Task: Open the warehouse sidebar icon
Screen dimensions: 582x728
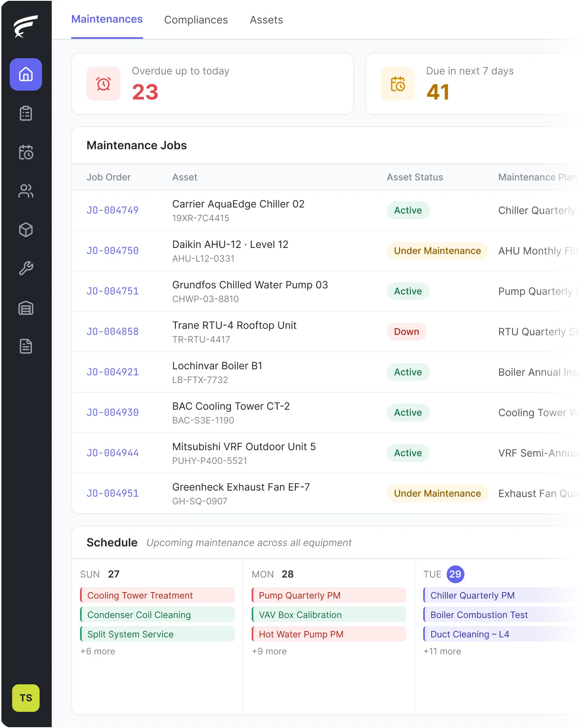Action: click(x=26, y=308)
